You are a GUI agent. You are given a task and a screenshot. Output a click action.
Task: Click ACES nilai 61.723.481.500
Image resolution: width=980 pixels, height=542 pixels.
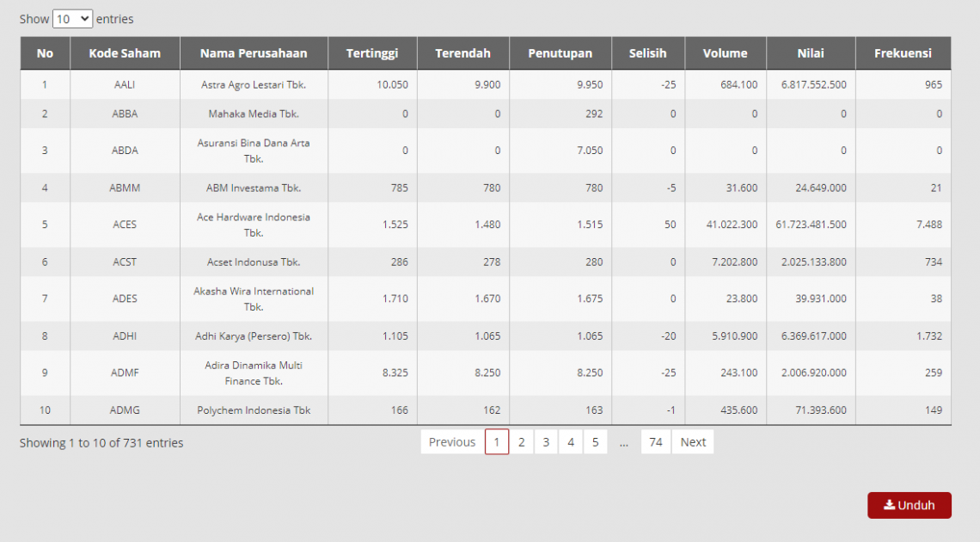(812, 225)
